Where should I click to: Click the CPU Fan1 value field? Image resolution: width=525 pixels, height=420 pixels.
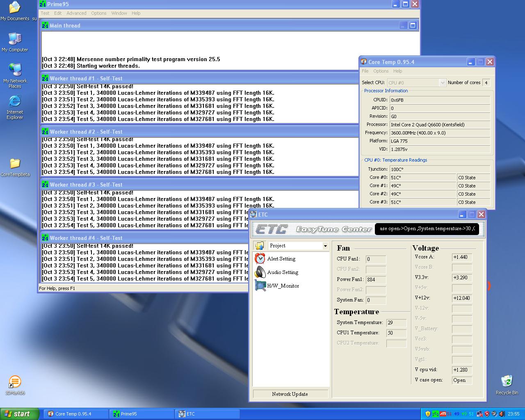pyautogui.click(x=376, y=259)
